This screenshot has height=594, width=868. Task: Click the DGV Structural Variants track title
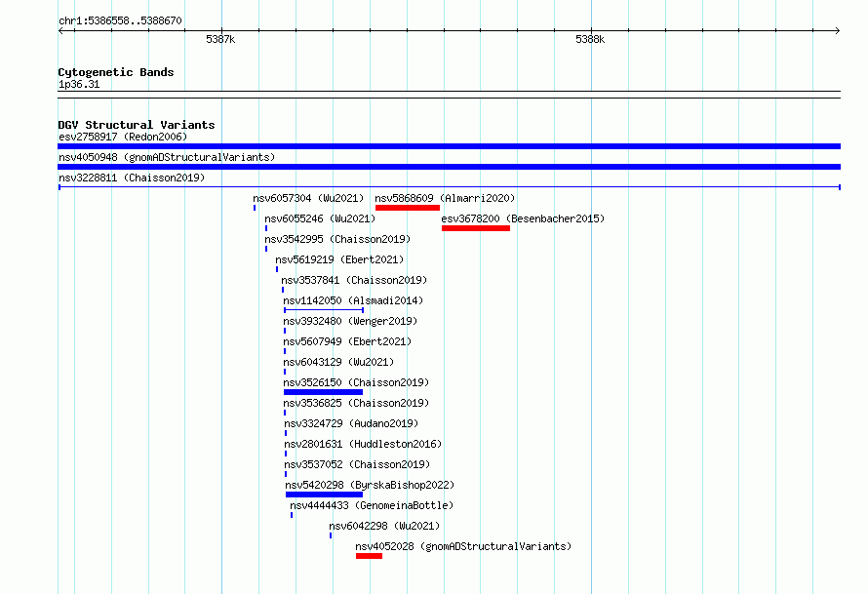[137, 125]
